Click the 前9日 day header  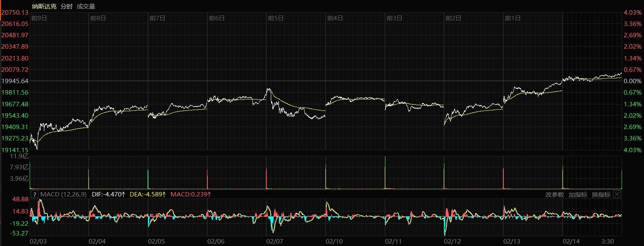click(39, 18)
